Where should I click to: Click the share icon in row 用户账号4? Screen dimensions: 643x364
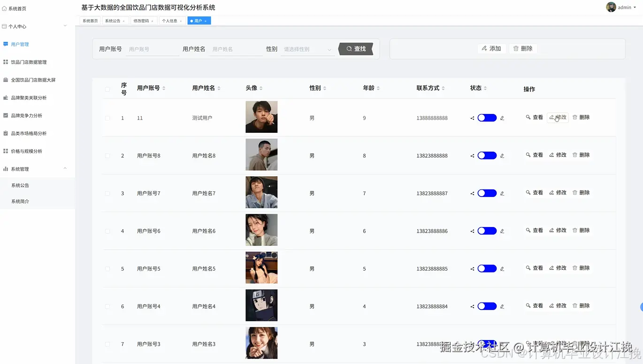472,306
